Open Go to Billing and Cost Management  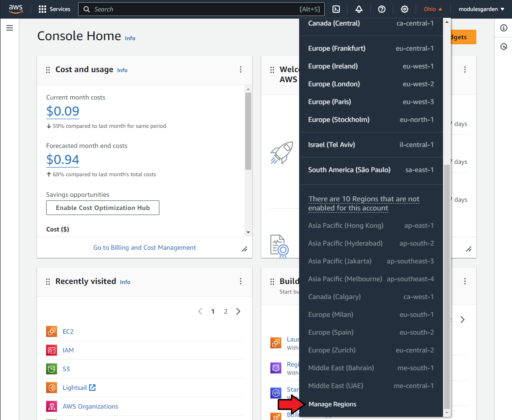[x=144, y=248]
